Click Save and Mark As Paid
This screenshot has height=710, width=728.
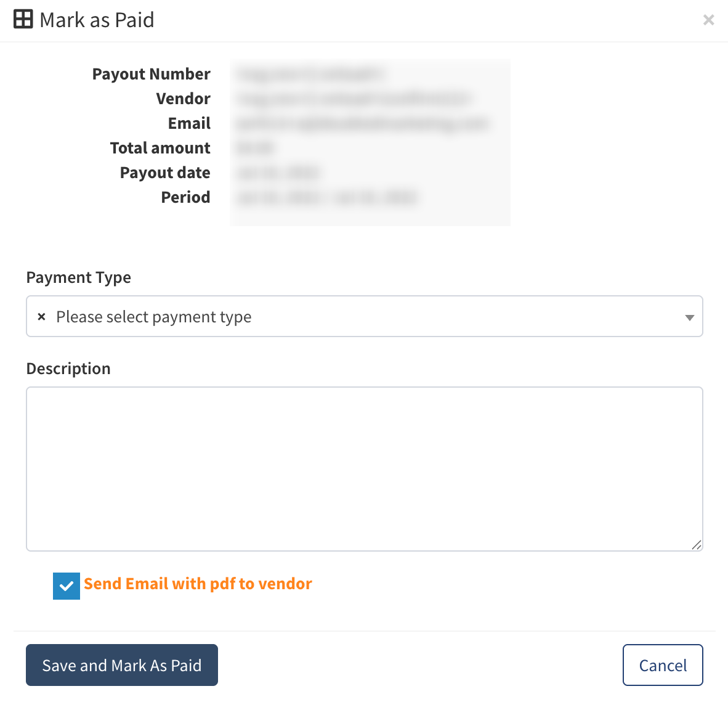122,665
